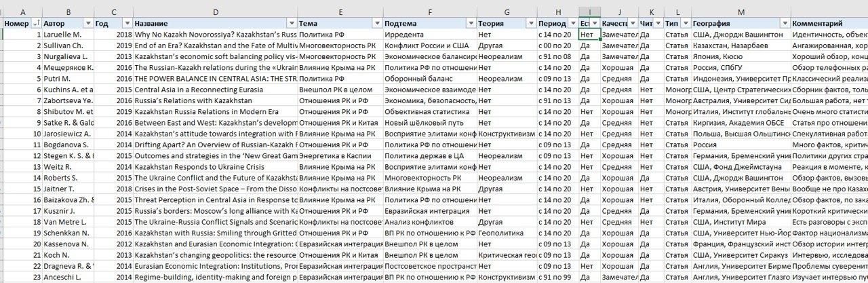Select the 'Новый шёлковый путь' cell
Screen dimensions: 868x283
click(429, 123)
